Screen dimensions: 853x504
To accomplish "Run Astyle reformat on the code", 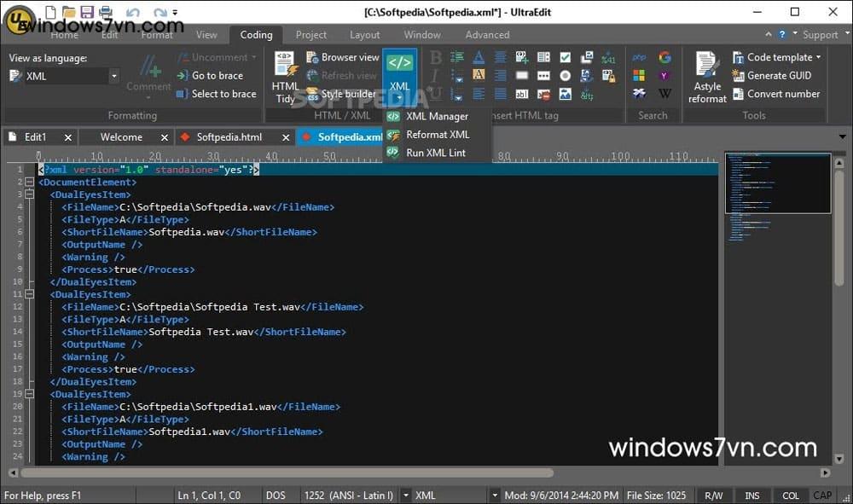I will [707, 78].
